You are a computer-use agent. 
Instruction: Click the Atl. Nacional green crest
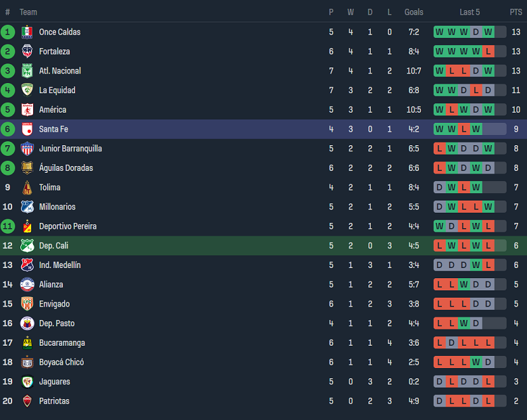(27, 71)
